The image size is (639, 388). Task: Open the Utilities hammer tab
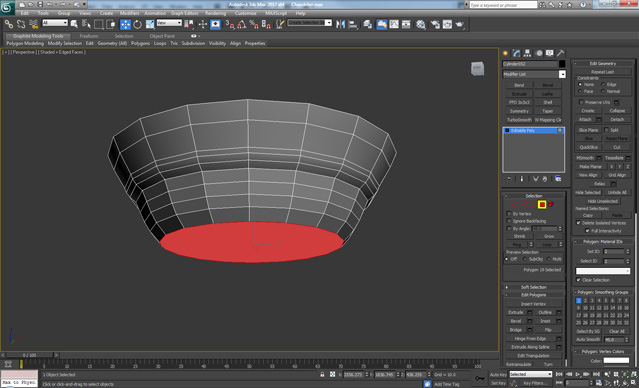(561, 53)
